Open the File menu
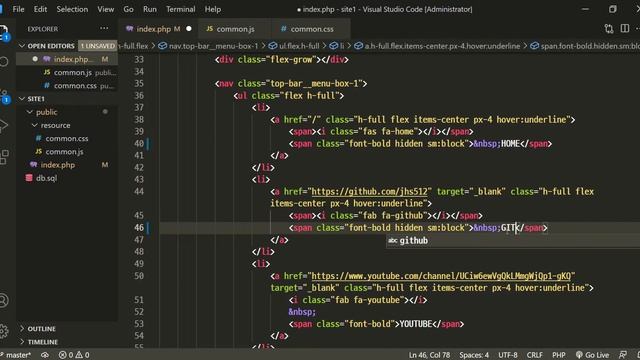 pos(18,9)
